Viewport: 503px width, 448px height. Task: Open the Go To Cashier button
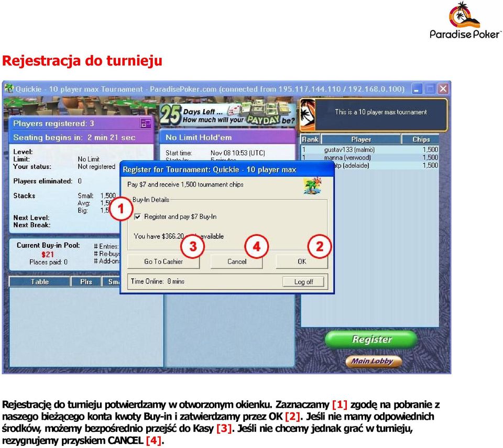[163, 261]
